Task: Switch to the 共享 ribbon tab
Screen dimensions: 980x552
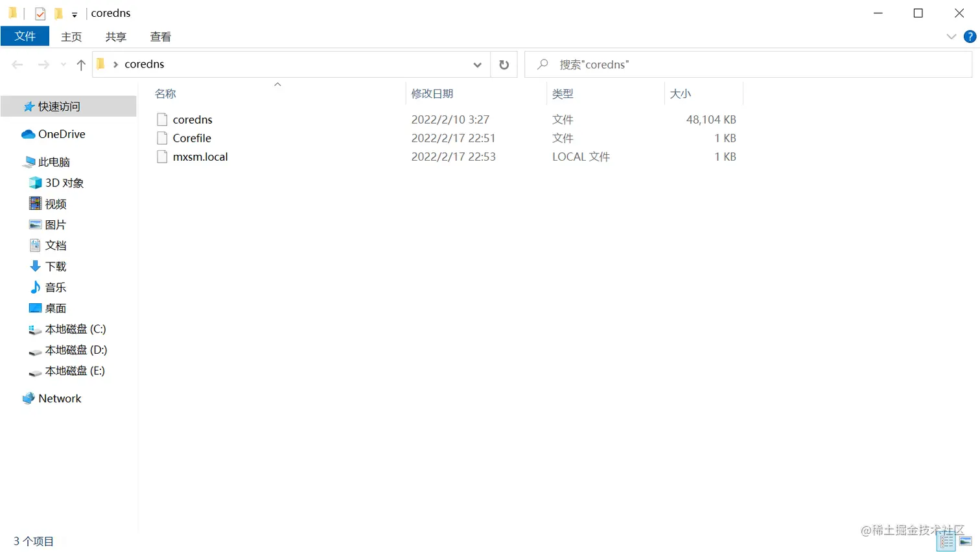Action: point(116,37)
